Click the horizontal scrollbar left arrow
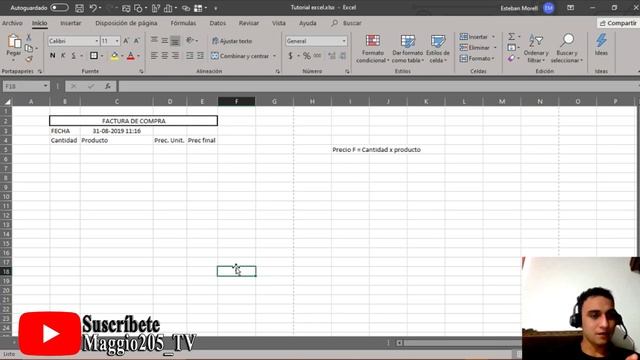 399,343
